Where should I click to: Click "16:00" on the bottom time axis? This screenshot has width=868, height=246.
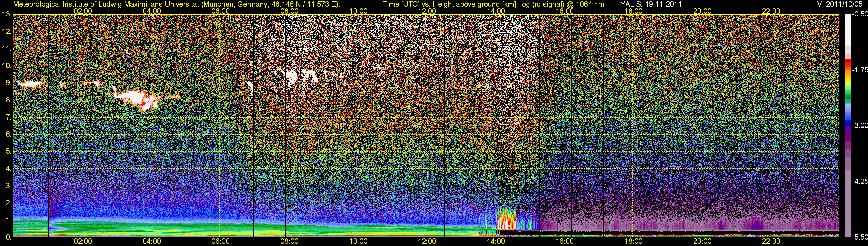(565, 241)
